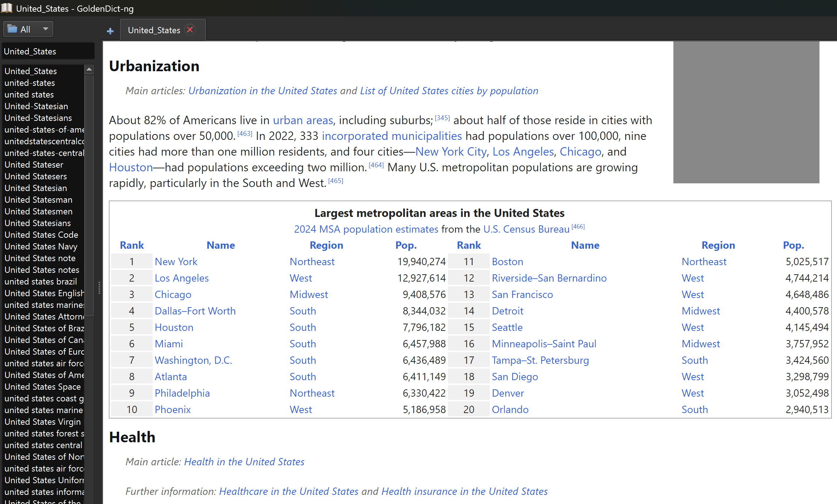
Task: Click the search word input field
Action: pyautogui.click(x=47, y=51)
